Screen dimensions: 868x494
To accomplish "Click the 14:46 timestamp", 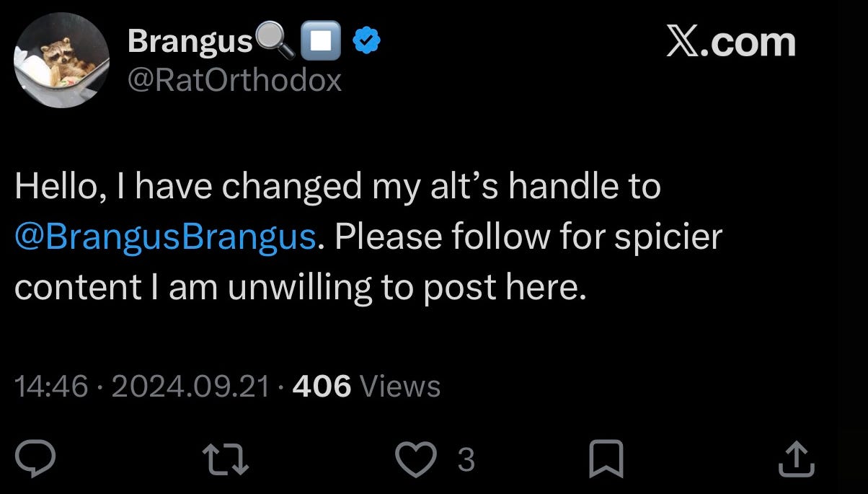I will 51,387.
